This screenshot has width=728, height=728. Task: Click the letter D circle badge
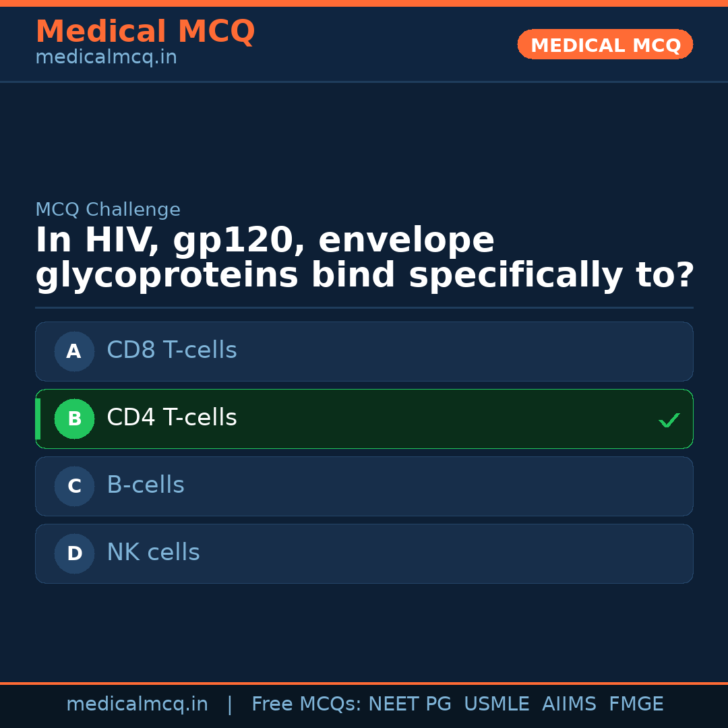74,553
